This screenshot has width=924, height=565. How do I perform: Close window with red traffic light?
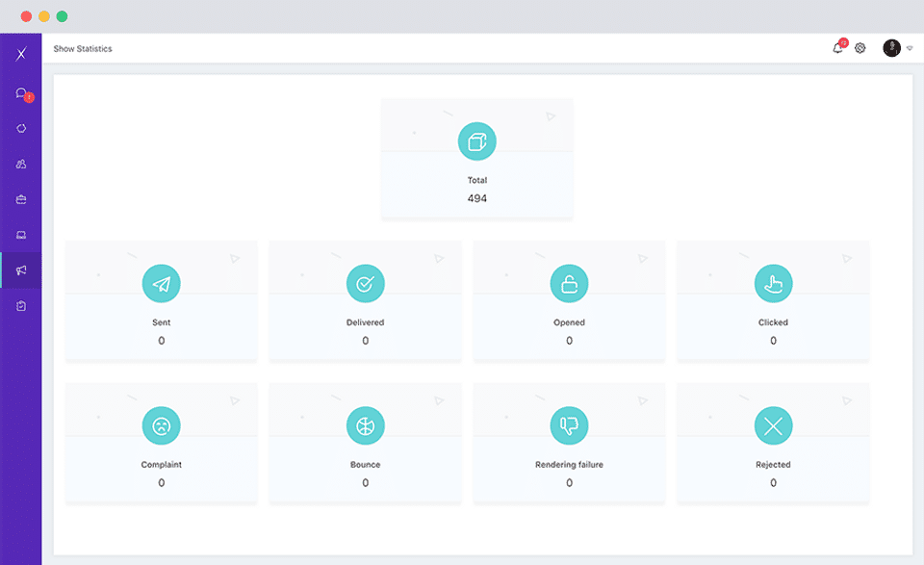click(x=27, y=16)
